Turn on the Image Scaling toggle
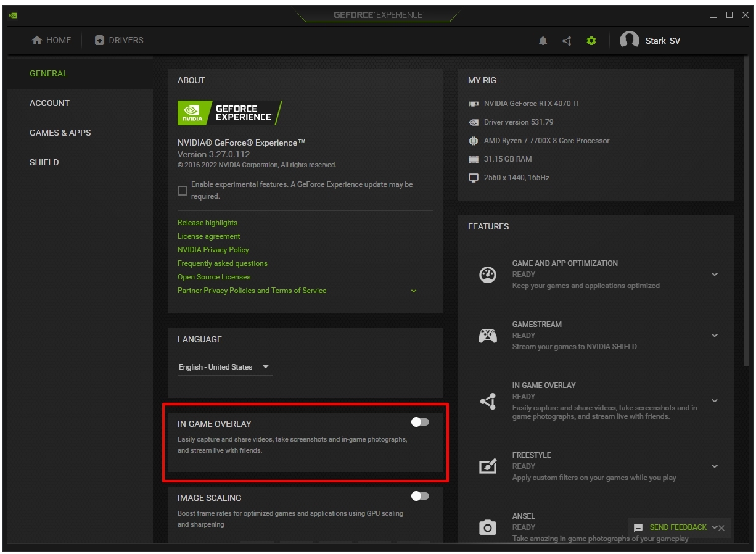756x554 pixels. click(420, 496)
